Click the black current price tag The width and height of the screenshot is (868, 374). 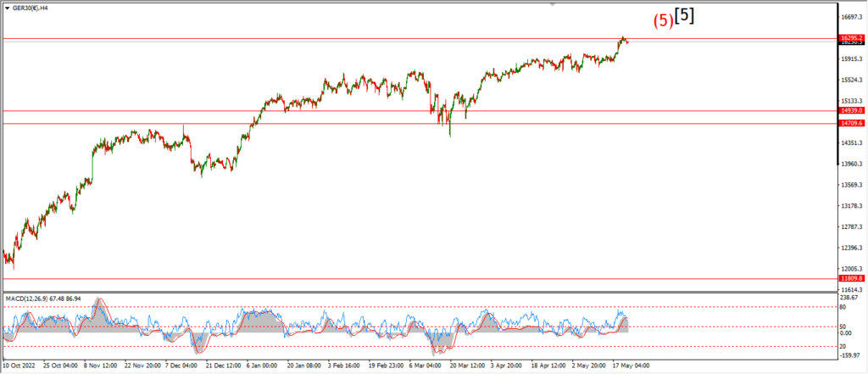[852, 43]
